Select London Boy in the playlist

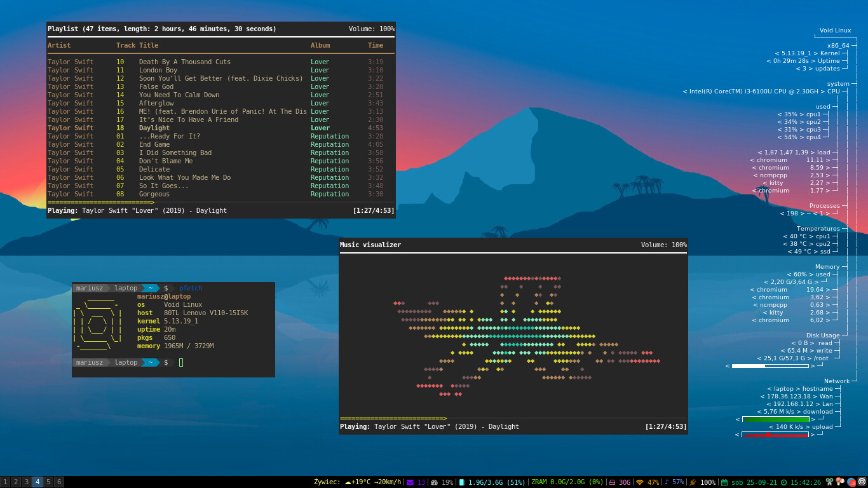click(220, 70)
